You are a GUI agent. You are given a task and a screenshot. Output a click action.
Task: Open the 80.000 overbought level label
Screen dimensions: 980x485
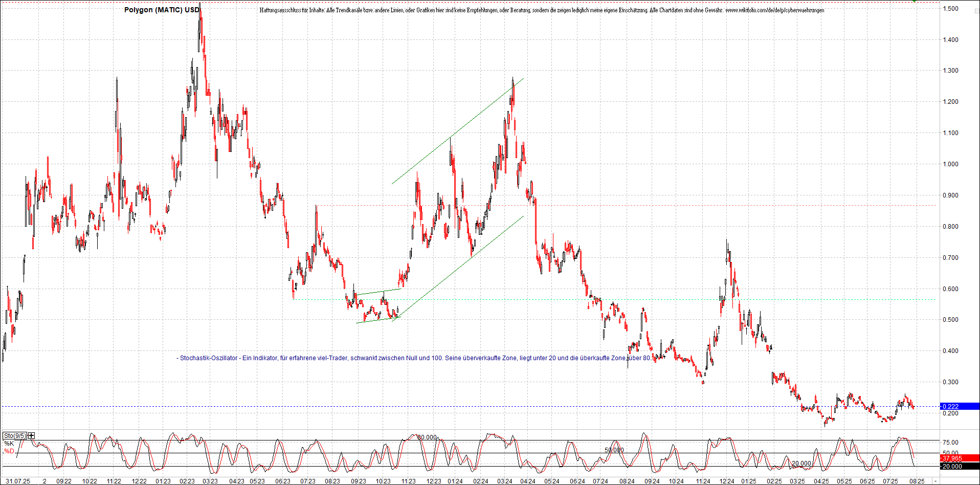[x=428, y=437]
